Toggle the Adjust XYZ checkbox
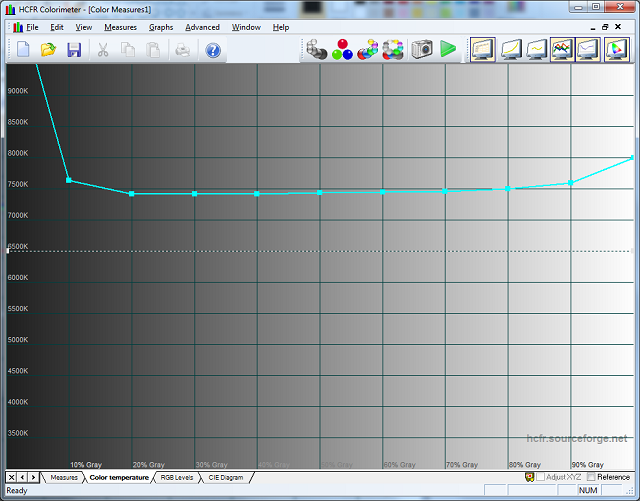Screen dimensions: 640x501 [540, 477]
